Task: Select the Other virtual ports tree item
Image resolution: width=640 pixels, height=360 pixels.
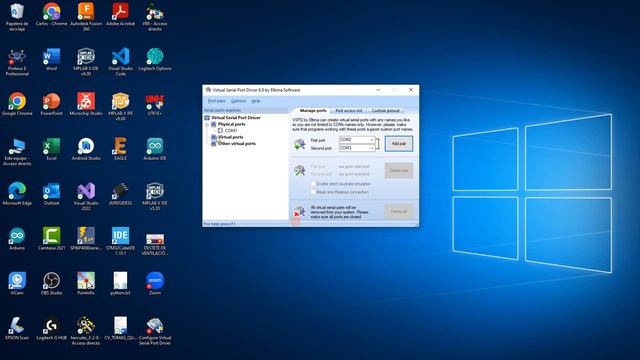Action: click(x=237, y=144)
